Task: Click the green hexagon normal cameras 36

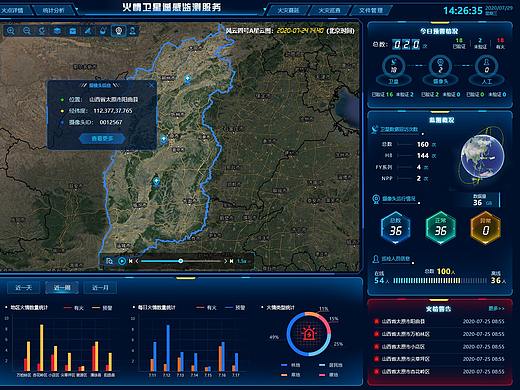Action: pos(440,228)
